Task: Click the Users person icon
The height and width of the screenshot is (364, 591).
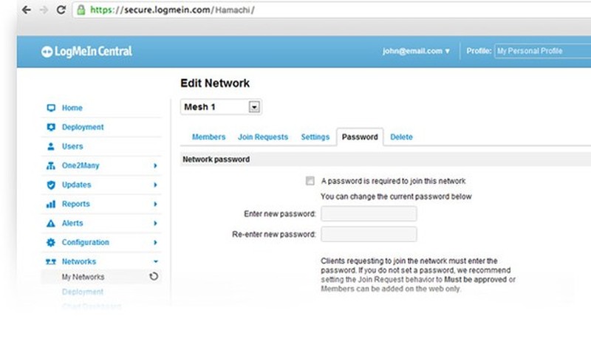Action: point(51,146)
